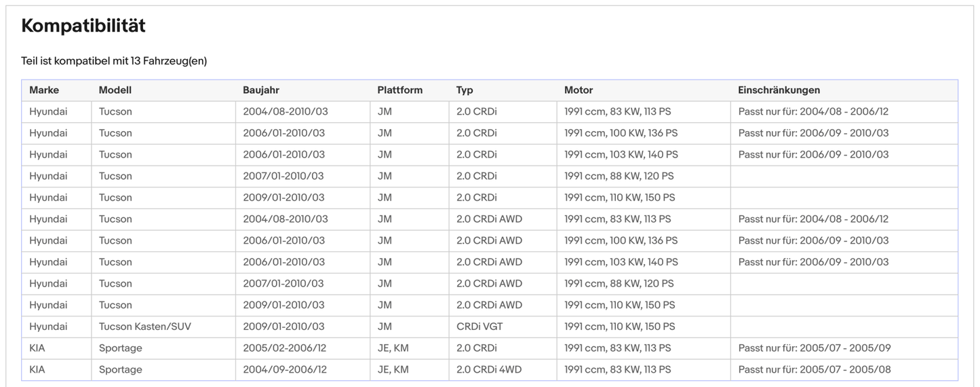The image size is (980, 387).
Task: Click the Kompatibilität section heading
Action: 83,26
